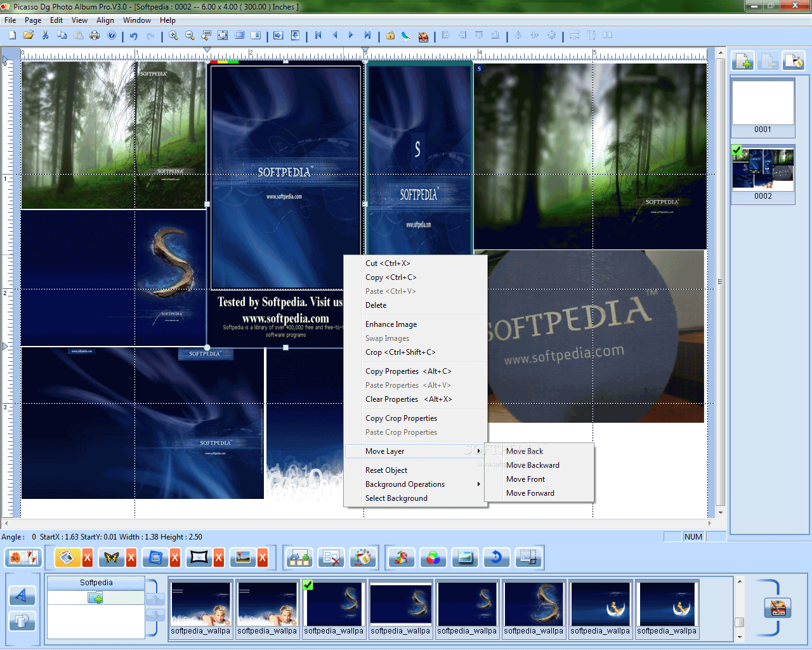Click the black mask shape icon
Image resolution: width=812 pixels, height=650 pixels.
click(199, 558)
